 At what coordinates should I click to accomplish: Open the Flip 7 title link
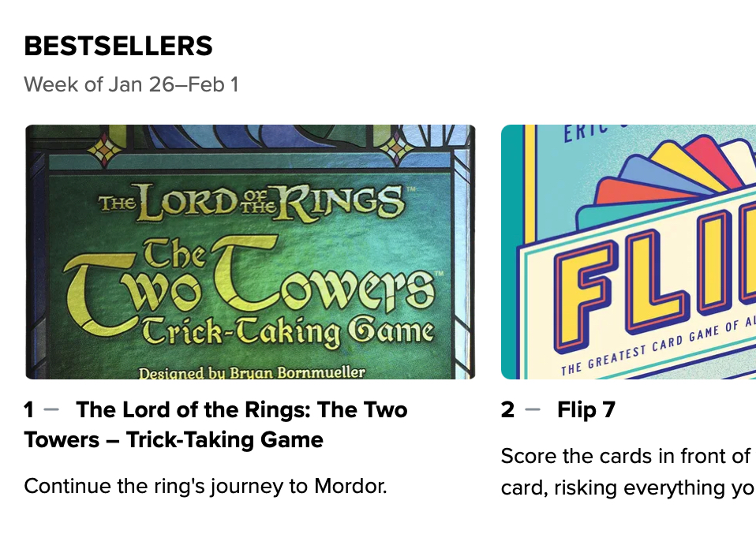[x=586, y=410]
